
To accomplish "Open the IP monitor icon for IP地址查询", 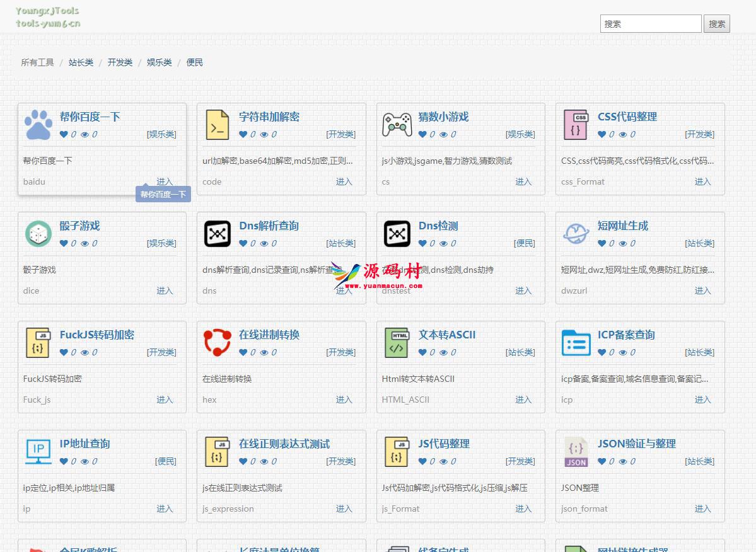I will [x=38, y=452].
